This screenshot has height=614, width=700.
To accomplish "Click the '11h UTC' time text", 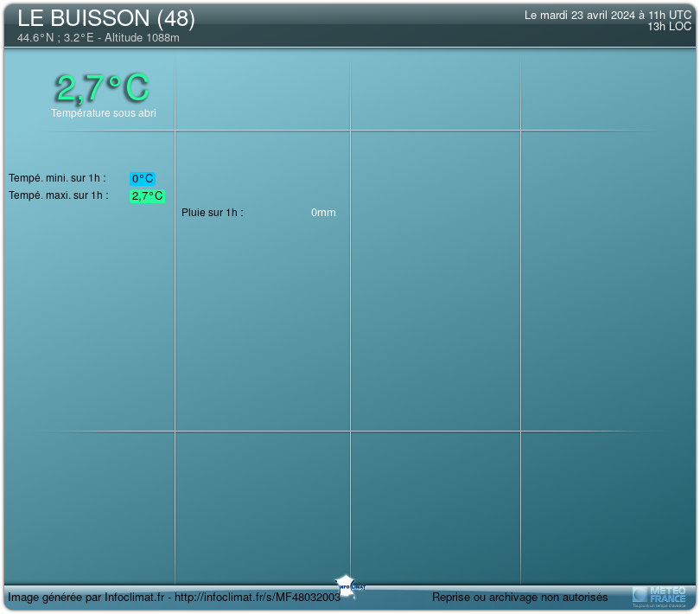I will coord(671,16).
